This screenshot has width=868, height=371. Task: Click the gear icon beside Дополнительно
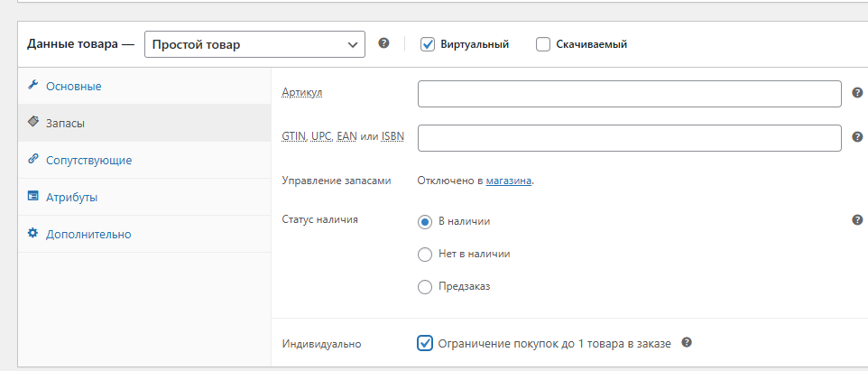[x=33, y=234]
